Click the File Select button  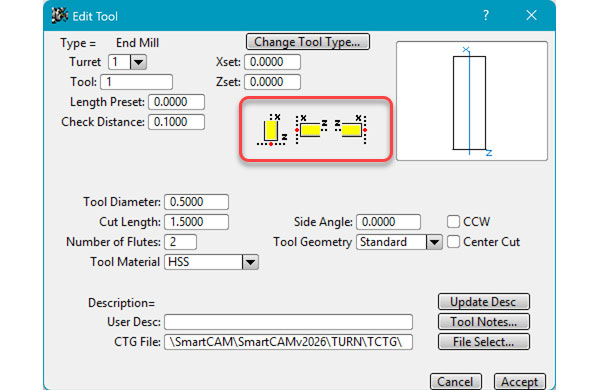click(484, 342)
